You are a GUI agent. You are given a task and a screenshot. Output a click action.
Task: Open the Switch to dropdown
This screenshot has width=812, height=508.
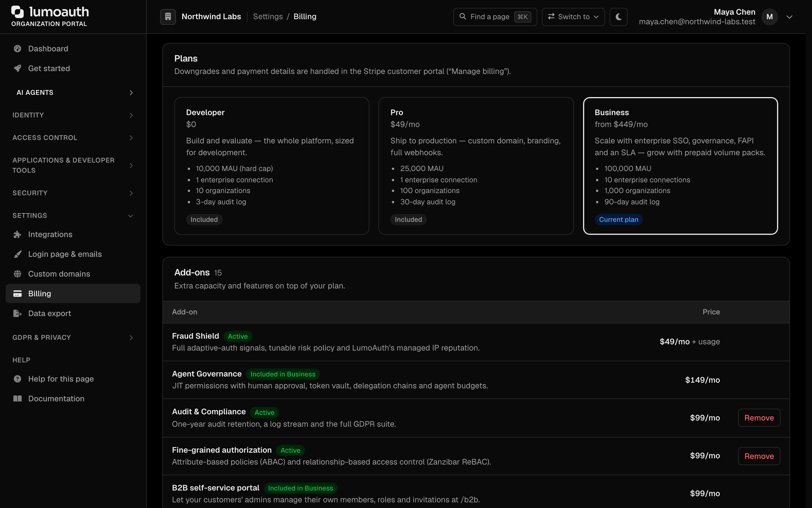coord(573,17)
